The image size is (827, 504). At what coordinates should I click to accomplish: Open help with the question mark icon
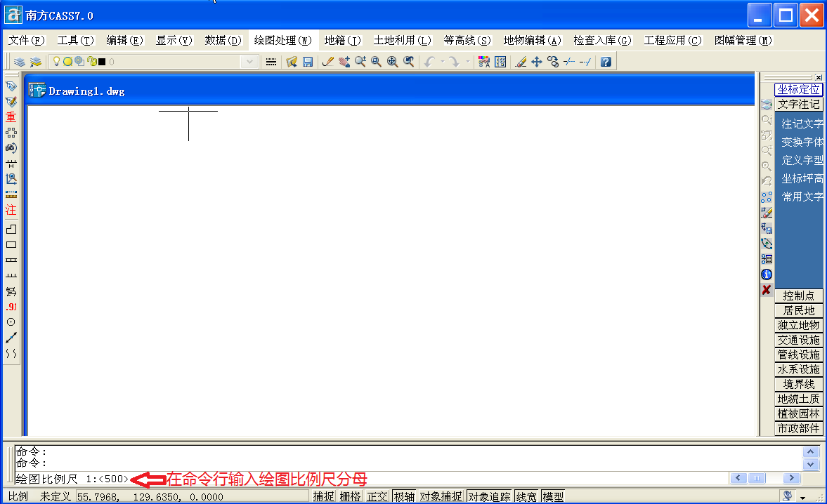(x=606, y=62)
